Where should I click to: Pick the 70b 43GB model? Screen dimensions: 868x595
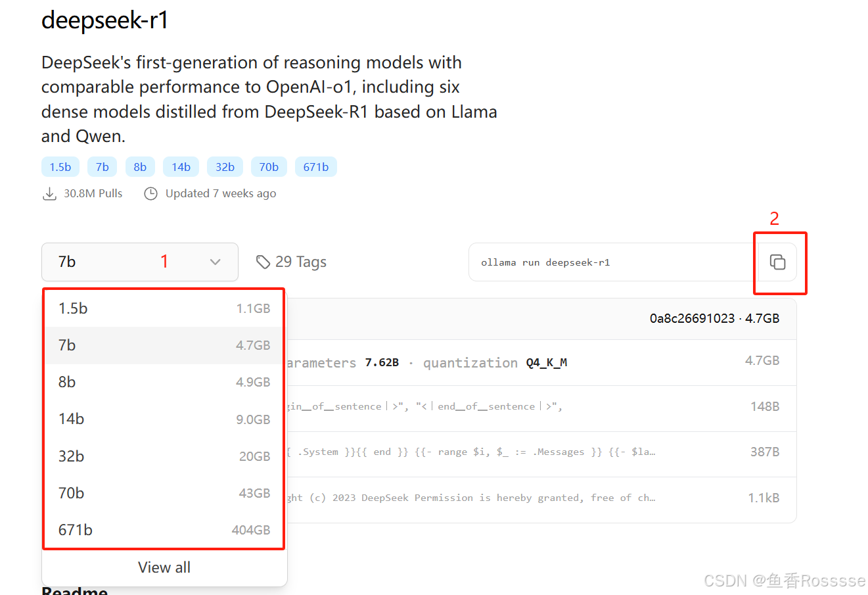pos(164,493)
